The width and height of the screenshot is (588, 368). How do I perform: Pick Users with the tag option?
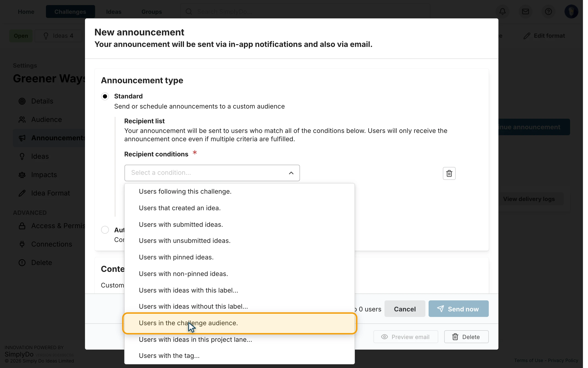(x=239, y=356)
